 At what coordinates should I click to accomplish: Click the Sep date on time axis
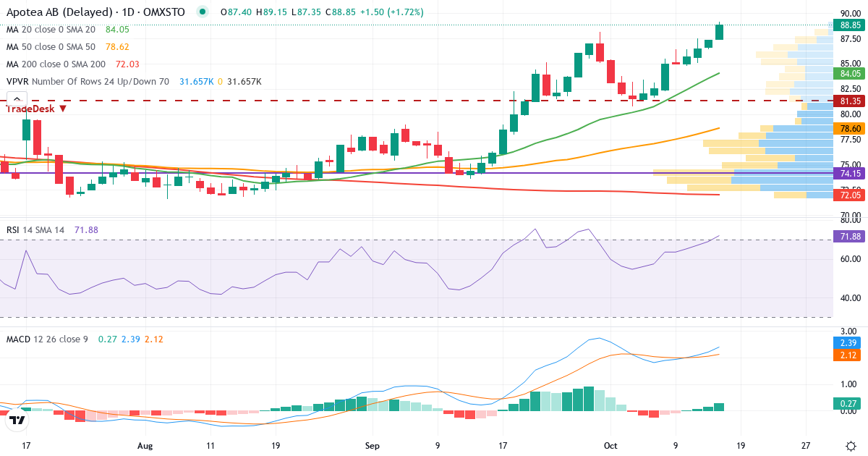[372, 446]
